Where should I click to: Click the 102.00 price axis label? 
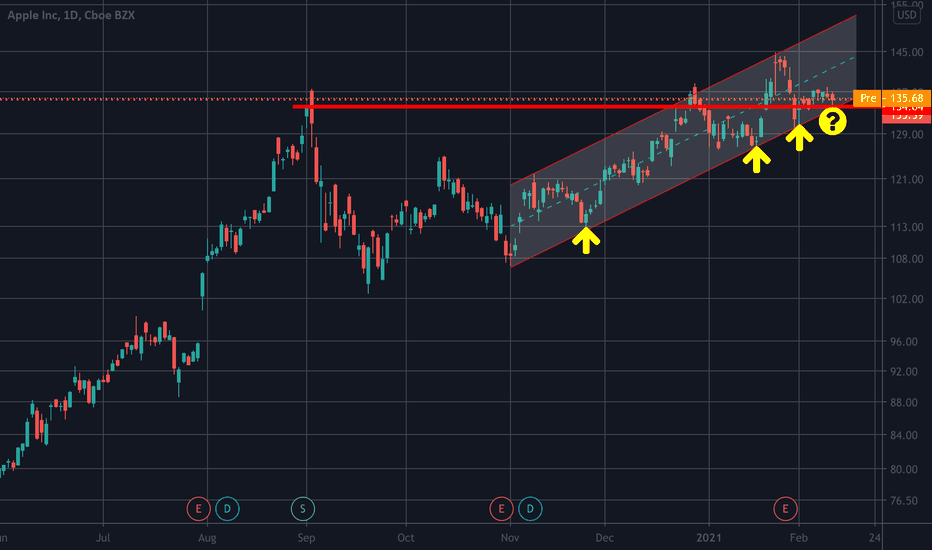click(906, 299)
